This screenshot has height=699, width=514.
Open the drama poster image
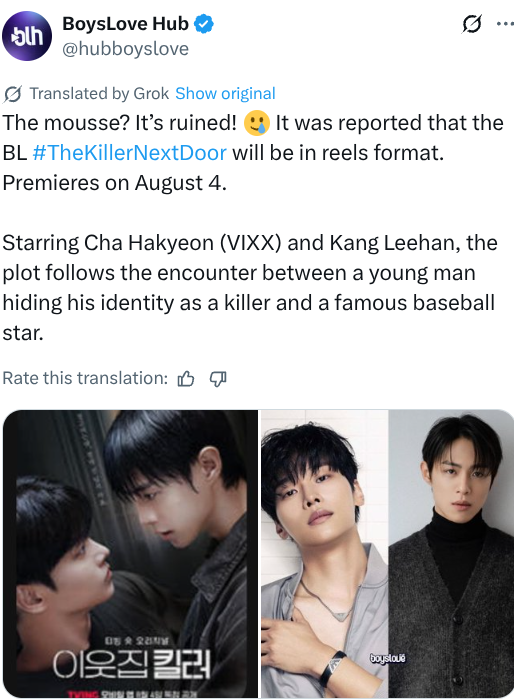[x=130, y=554]
